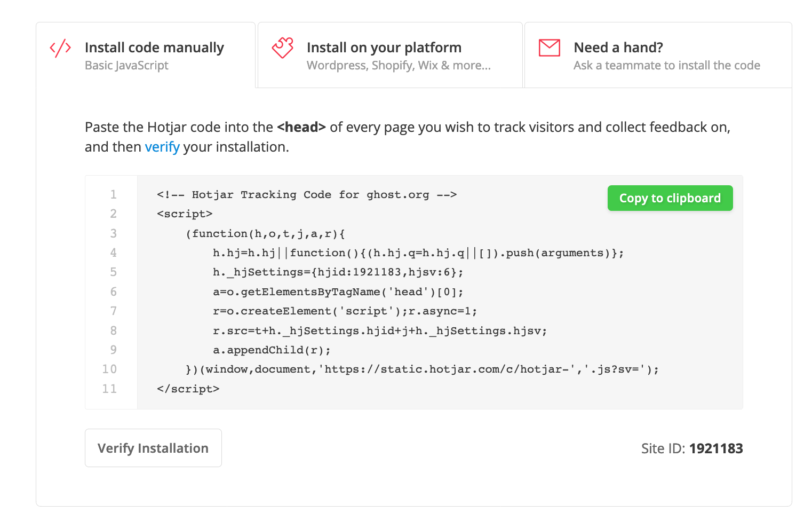Click the bold <head> text in instructions
This screenshot has height=520, width=812.
[x=301, y=127]
